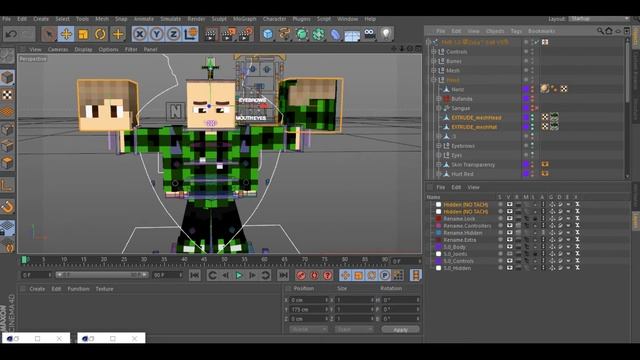The height and width of the screenshot is (360, 640).
Task: Open the viewport Display menu
Action: (x=83, y=49)
